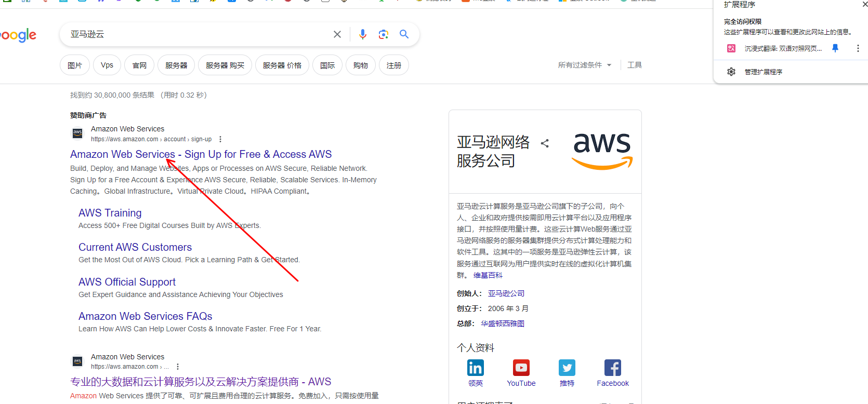Click the 推特 text label
Image resolution: width=868 pixels, height=404 pixels.
pos(567,383)
